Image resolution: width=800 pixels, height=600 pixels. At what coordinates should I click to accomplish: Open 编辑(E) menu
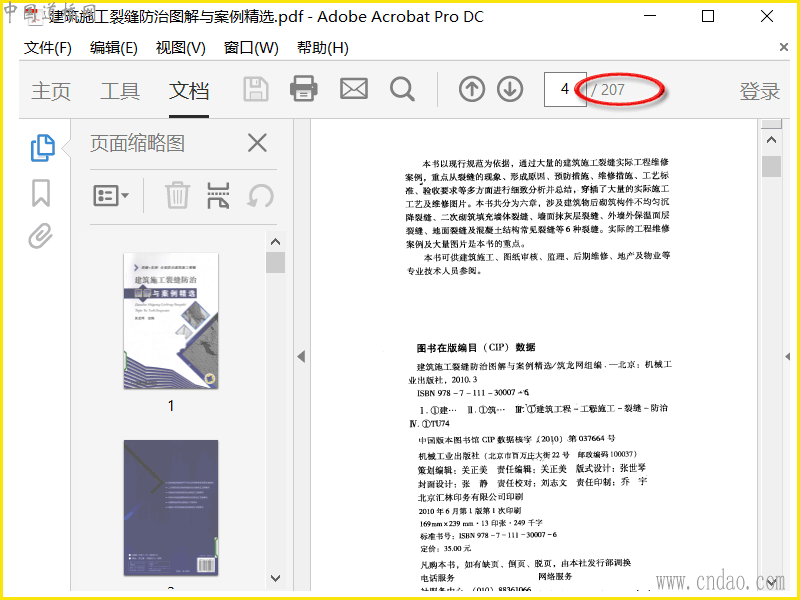(114, 48)
